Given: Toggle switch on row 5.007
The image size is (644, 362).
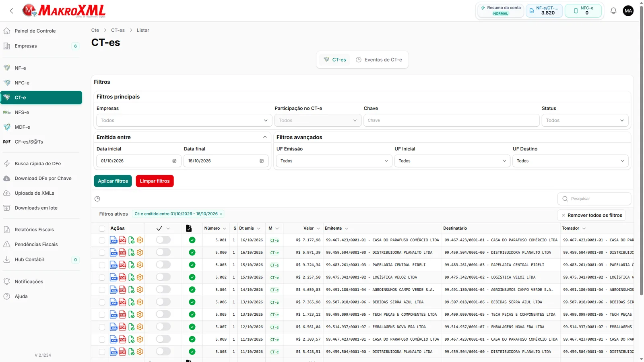Looking at the screenshot, I should click(x=163, y=327).
